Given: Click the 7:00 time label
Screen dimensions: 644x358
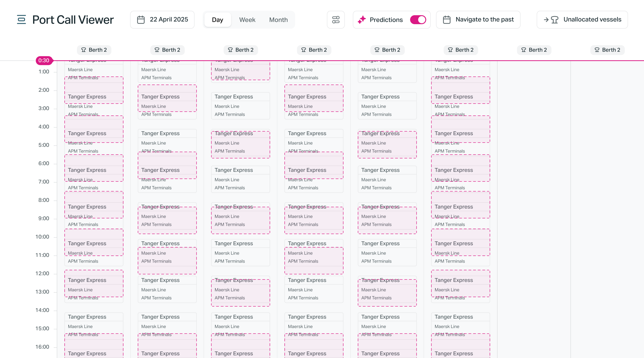Looking at the screenshot, I should 44,182.
